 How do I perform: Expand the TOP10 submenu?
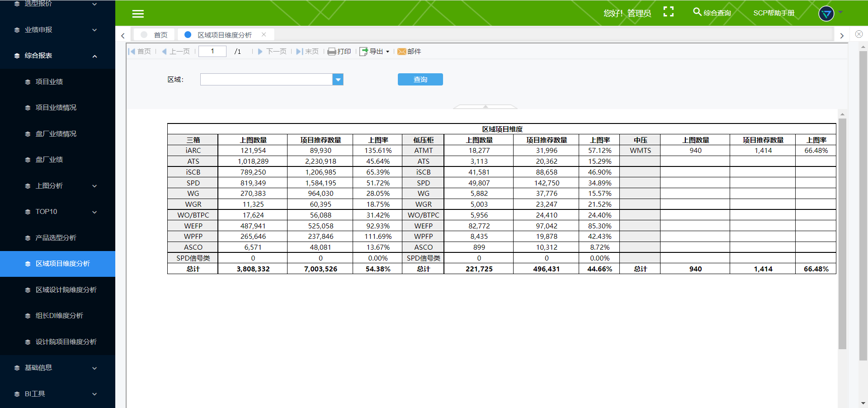tap(57, 212)
